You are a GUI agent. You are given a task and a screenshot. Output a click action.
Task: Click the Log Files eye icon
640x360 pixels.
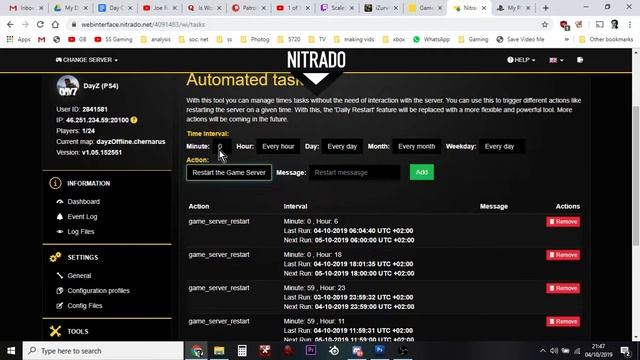coord(60,232)
